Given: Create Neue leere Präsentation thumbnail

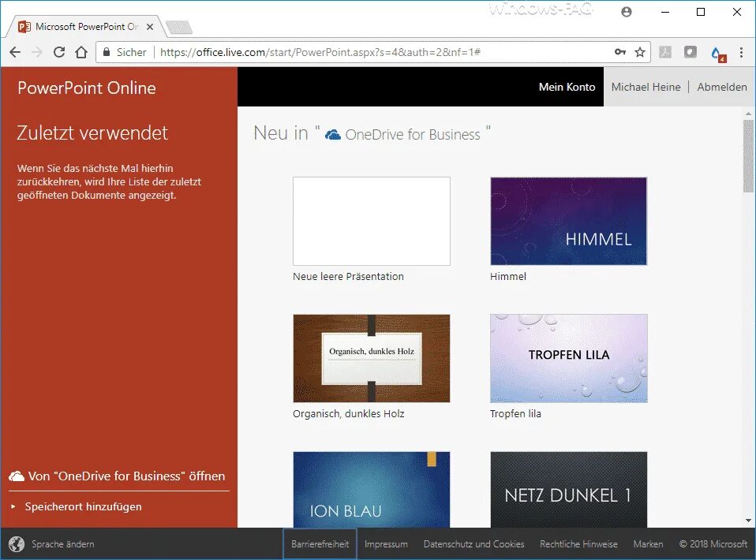Looking at the screenshot, I should 372,221.
